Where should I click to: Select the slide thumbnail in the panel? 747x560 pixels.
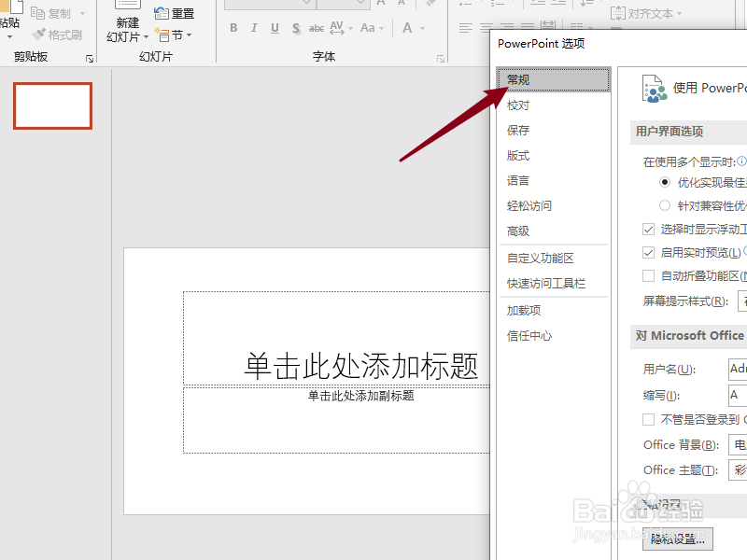(x=51, y=105)
